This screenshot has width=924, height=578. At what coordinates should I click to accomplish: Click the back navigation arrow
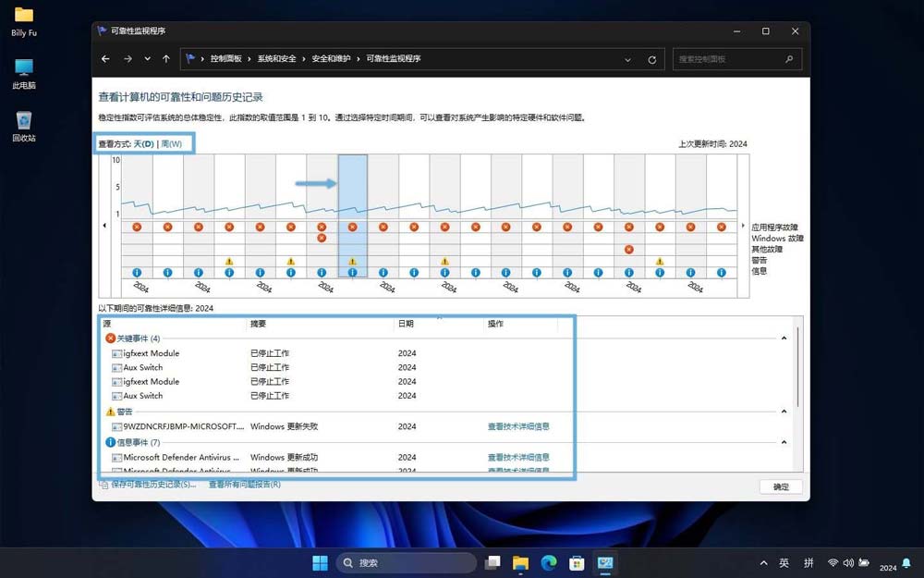click(105, 58)
